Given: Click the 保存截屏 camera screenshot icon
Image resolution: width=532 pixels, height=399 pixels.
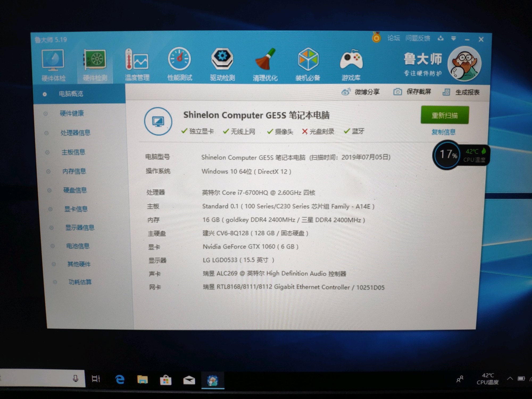Looking at the screenshot, I should (397, 92).
